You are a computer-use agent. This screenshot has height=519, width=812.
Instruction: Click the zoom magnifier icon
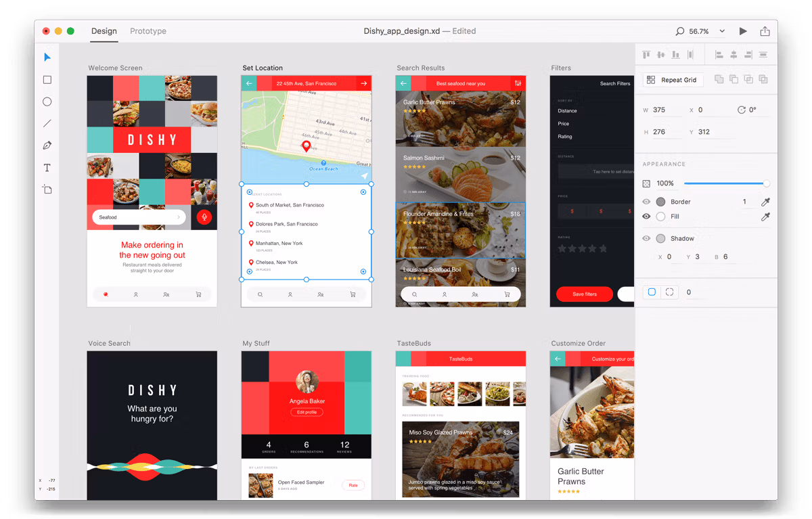pyautogui.click(x=680, y=31)
